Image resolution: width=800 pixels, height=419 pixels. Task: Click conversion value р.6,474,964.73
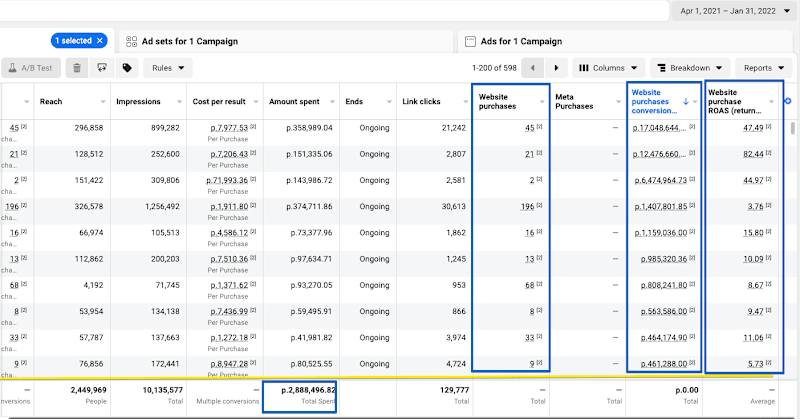pos(661,181)
